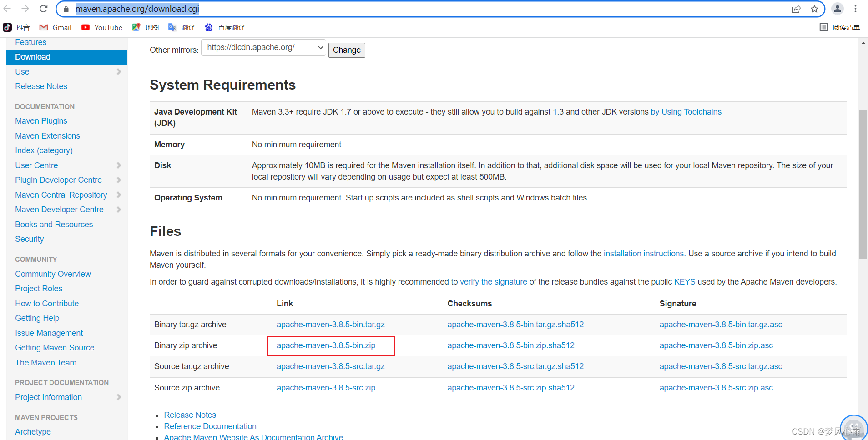Open The Maven Team sidebar item
Viewport: 868px width, 440px height.
click(45, 363)
